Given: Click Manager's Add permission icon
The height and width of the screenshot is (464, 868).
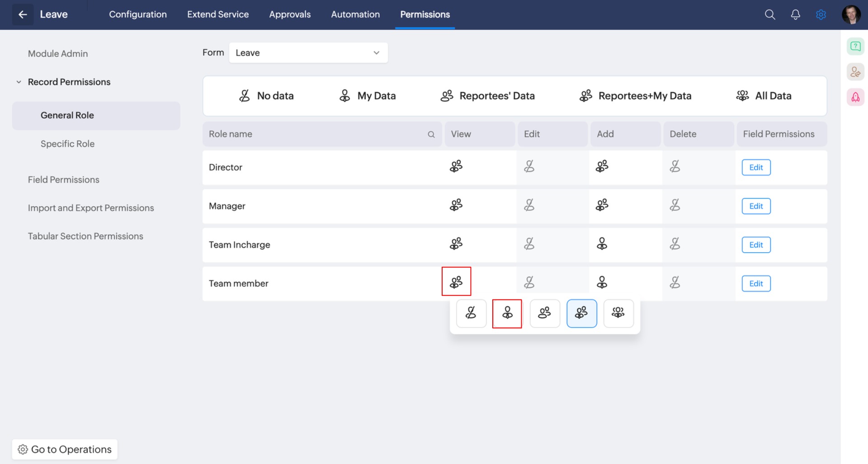Looking at the screenshot, I should (x=602, y=206).
